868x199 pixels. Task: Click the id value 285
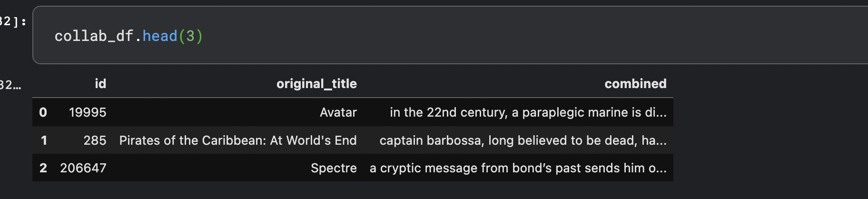(95, 140)
